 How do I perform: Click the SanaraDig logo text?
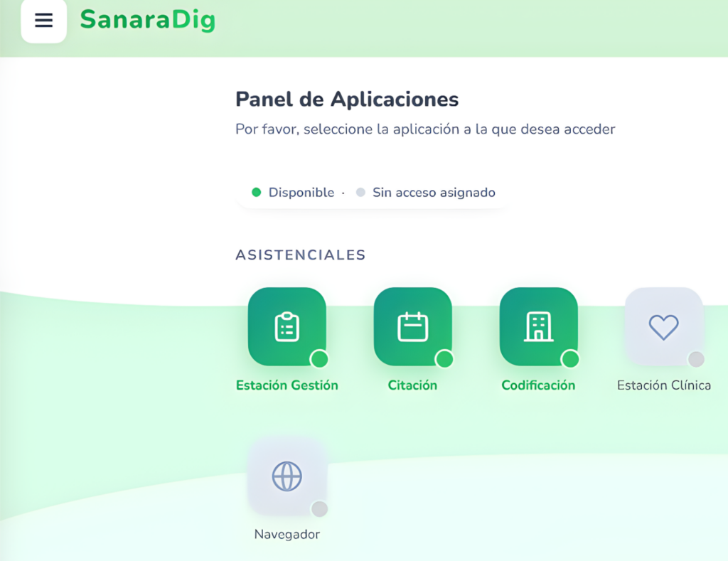148,20
